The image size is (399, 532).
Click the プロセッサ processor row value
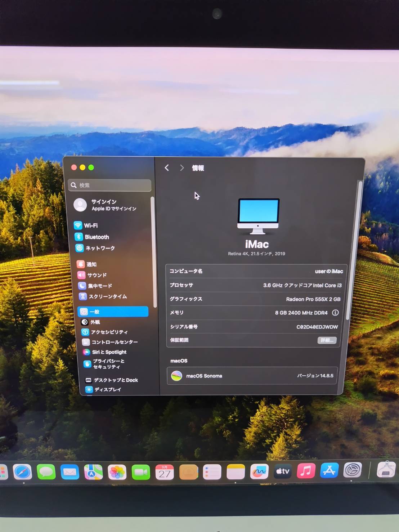(x=302, y=285)
